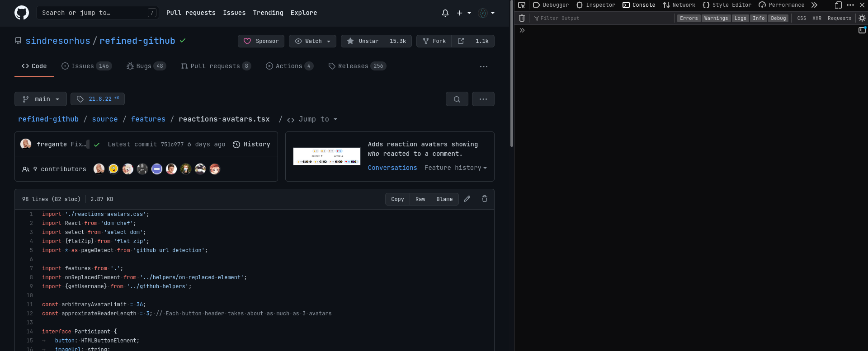The image size is (868, 351).
Task: Toggle the Warnings console filter
Action: point(716,18)
